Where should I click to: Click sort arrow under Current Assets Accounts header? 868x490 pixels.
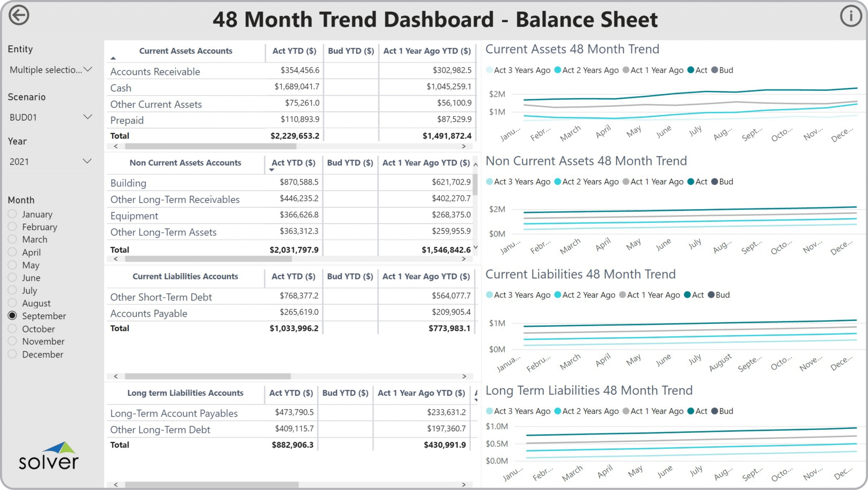coord(113,58)
